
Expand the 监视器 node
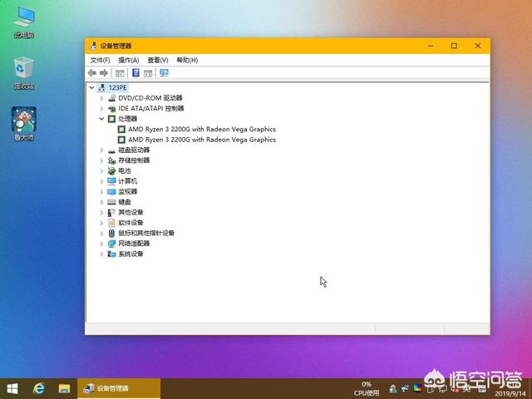pyautogui.click(x=101, y=192)
